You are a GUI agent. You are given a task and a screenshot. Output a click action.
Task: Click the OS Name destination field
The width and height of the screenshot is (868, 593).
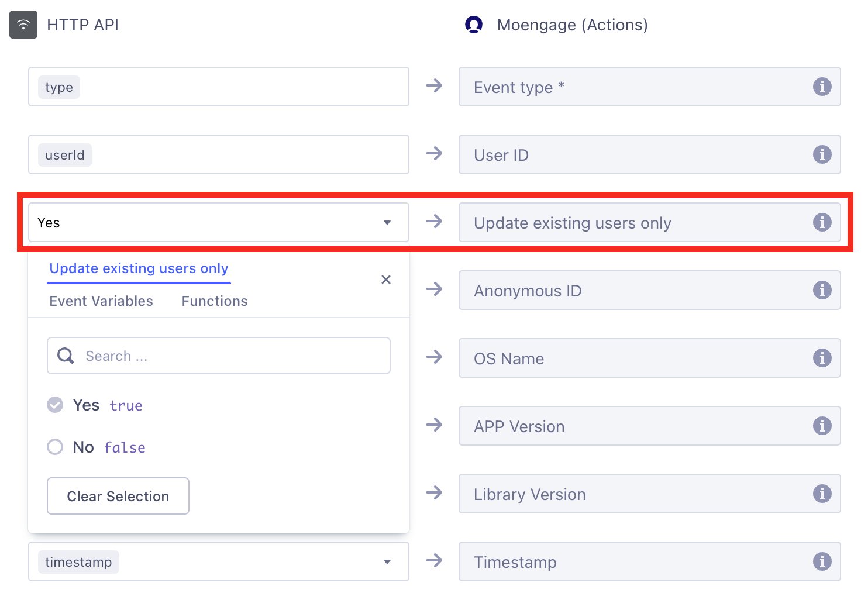coord(650,358)
